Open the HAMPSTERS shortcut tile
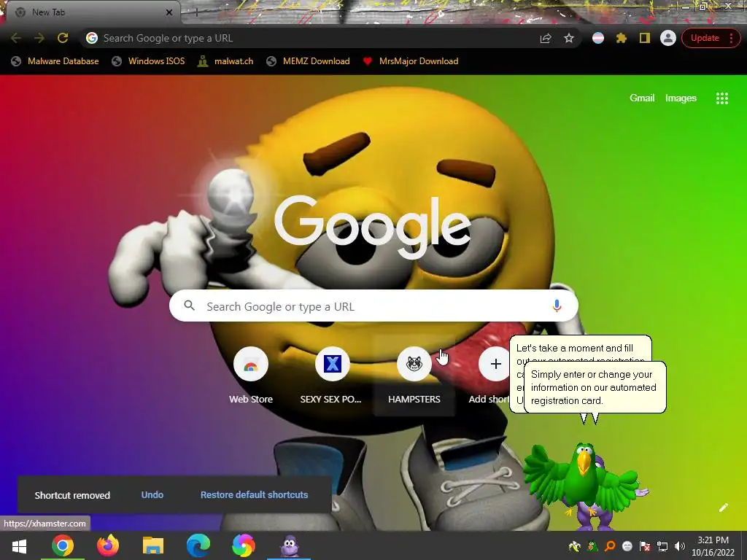 414,376
